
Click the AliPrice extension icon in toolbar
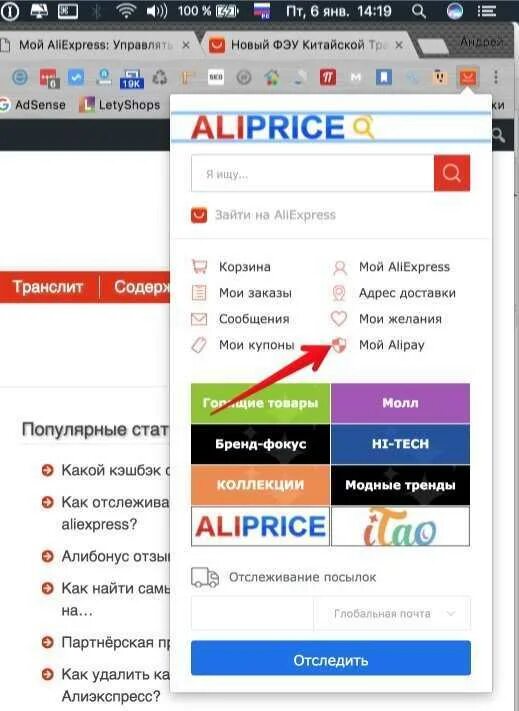(x=467, y=77)
